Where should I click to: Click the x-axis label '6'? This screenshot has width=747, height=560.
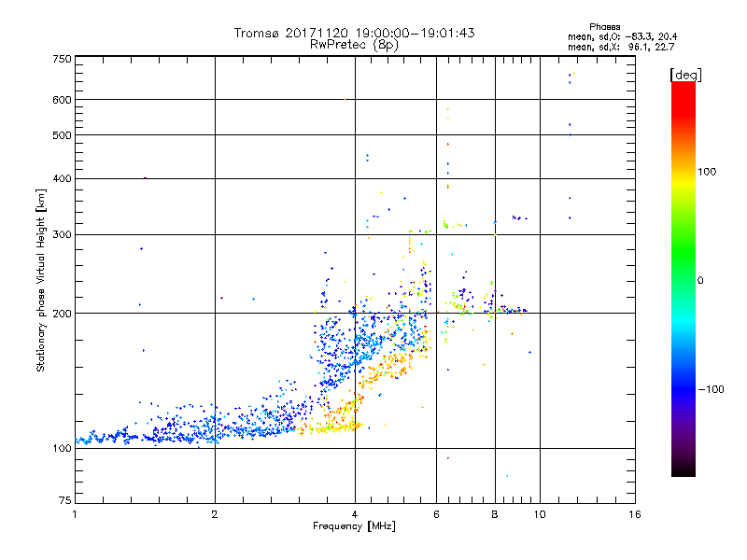tap(436, 514)
